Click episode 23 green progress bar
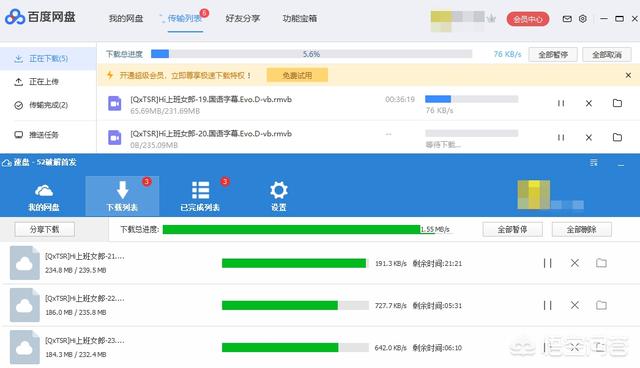Screen dimensions: 640x368 [x=295, y=348]
